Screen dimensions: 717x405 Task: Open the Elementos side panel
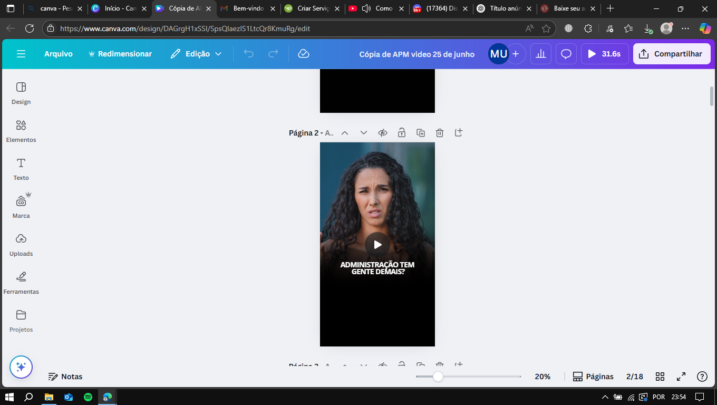pyautogui.click(x=21, y=131)
